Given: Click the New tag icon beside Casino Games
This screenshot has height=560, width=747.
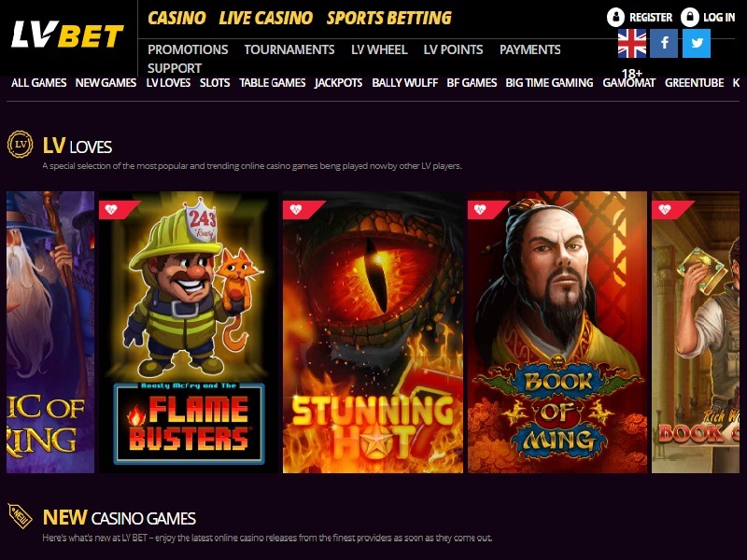Looking at the screenshot, I should pyautogui.click(x=20, y=516).
